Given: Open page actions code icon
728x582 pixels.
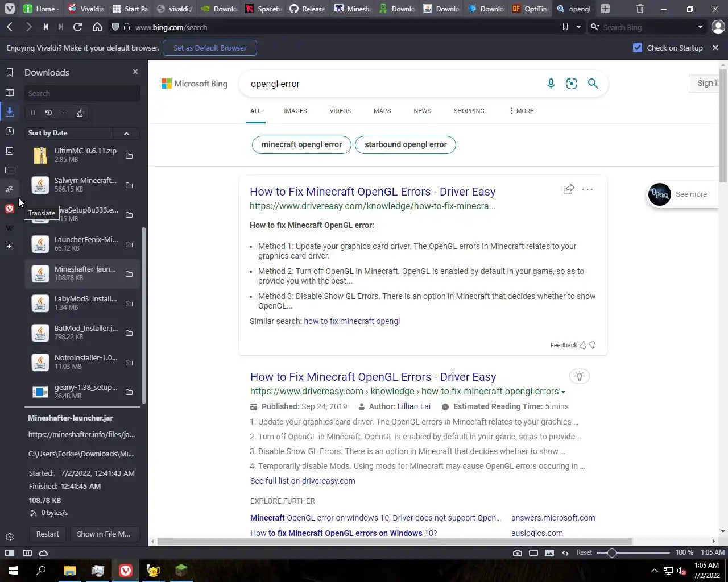Looking at the screenshot, I should point(565,552).
